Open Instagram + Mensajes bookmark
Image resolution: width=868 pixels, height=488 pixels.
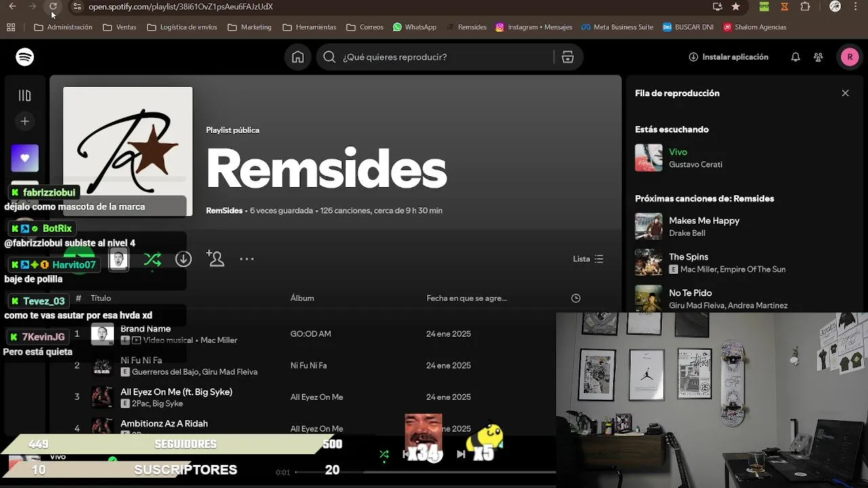pyautogui.click(x=534, y=27)
